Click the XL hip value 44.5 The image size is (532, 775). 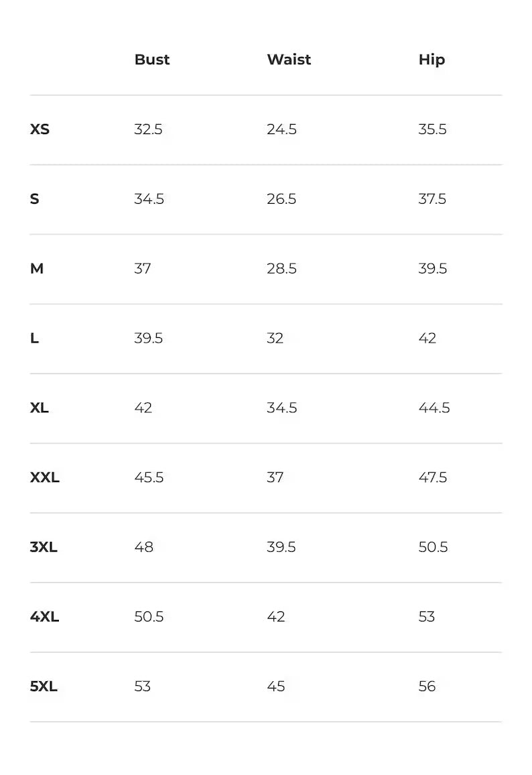[434, 408]
